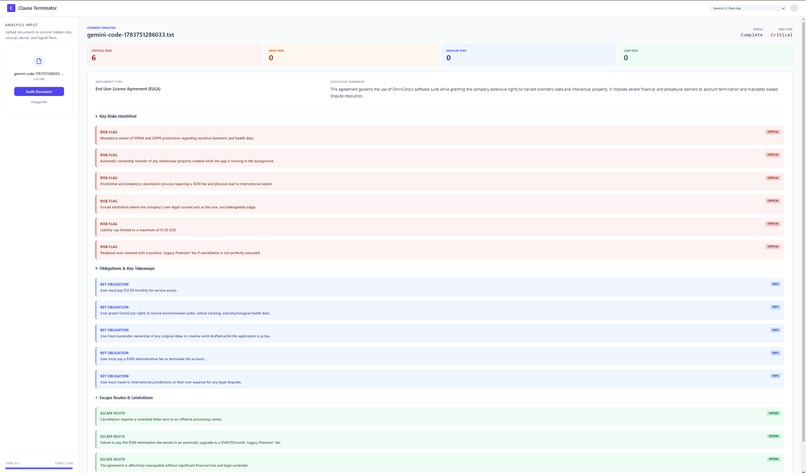The height and width of the screenshot is (473, 806).
Task: Click the temperature progress bar in the sidebar
Action: tap(39, 468)
